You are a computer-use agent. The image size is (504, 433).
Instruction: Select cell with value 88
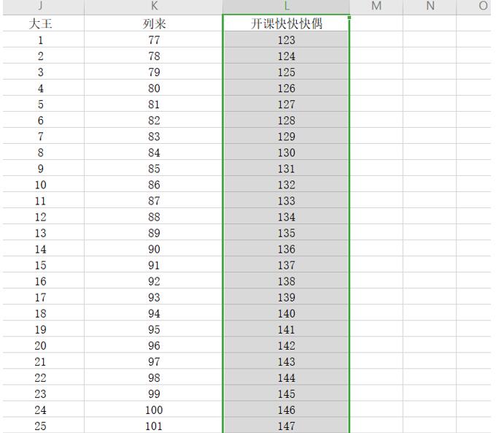pyautogui.click(x=154, y=217)
